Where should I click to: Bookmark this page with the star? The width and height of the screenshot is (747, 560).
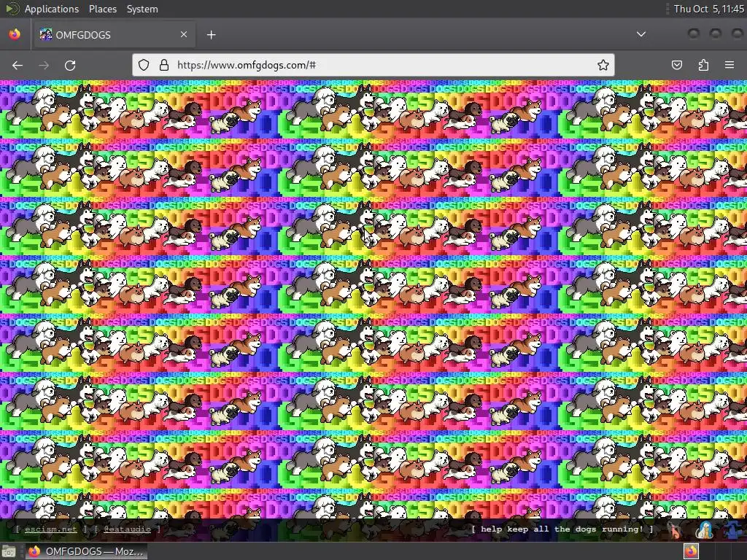603,65
